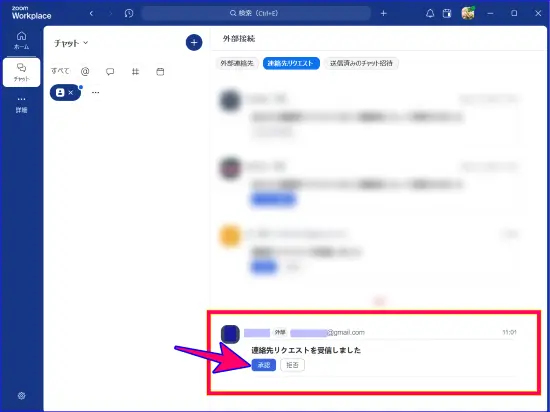Viewport: 550px width, 412px height.
Task: Select the 連絡先リクエスト tab
Action: click(291, 63)
